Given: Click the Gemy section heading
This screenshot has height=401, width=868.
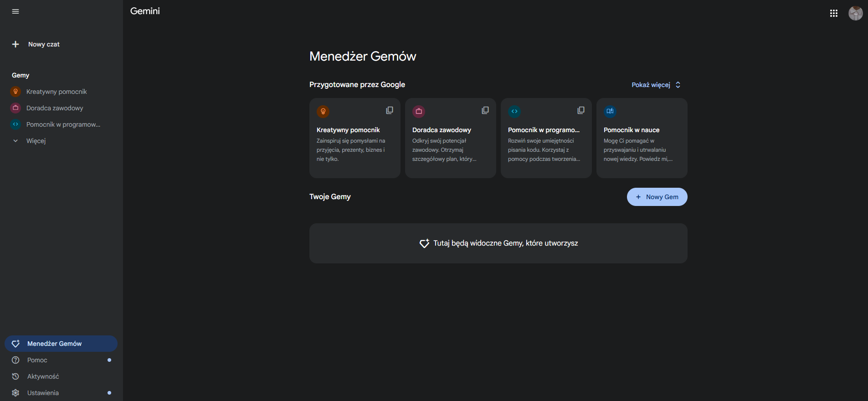Looking at the screenshot, I should (21, 75).
